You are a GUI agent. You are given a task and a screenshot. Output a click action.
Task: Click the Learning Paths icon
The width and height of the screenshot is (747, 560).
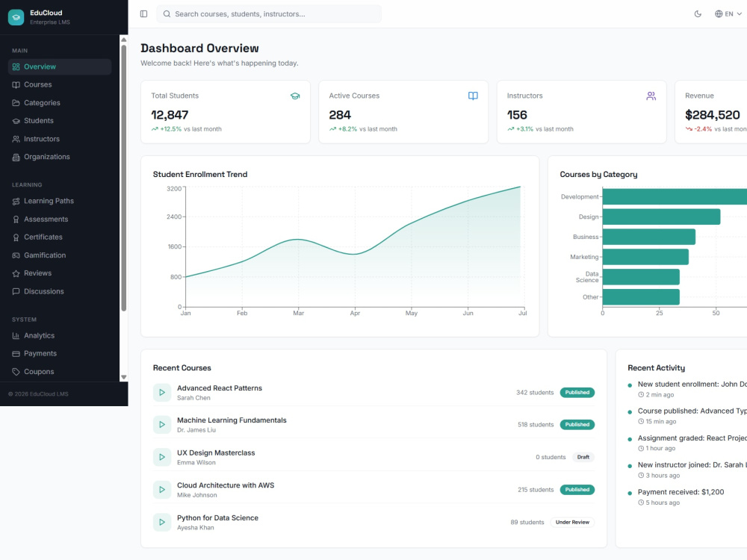16,202
